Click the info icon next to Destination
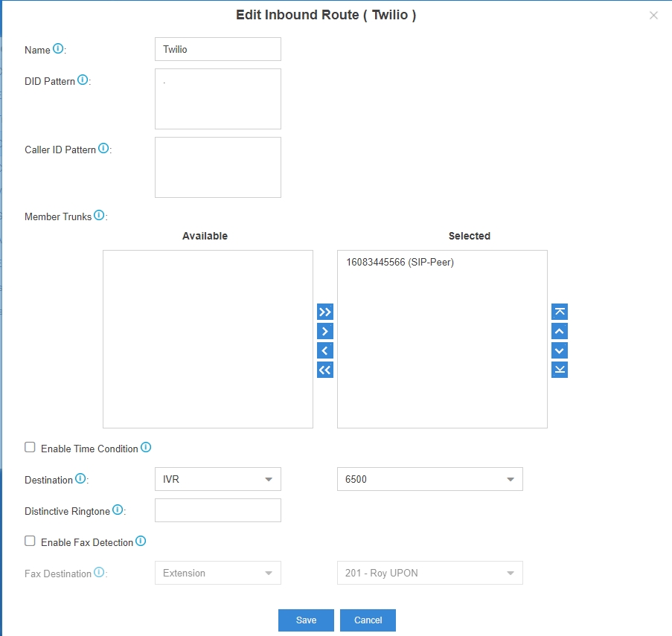Image resolution: width=672 pixels, height=636 pixels. pyautogui.click(x=80, y=479)
